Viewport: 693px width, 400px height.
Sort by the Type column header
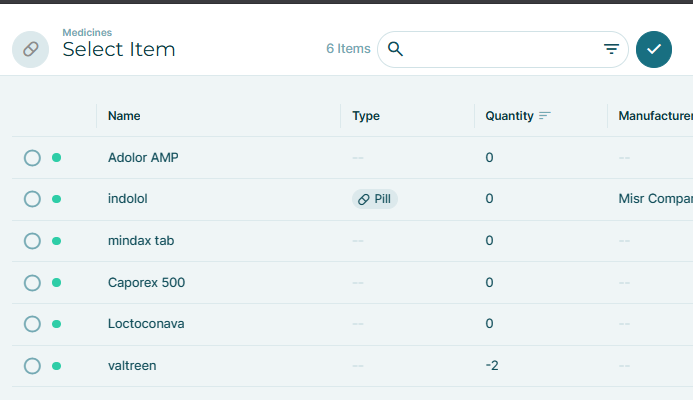(x=366, y=116)
